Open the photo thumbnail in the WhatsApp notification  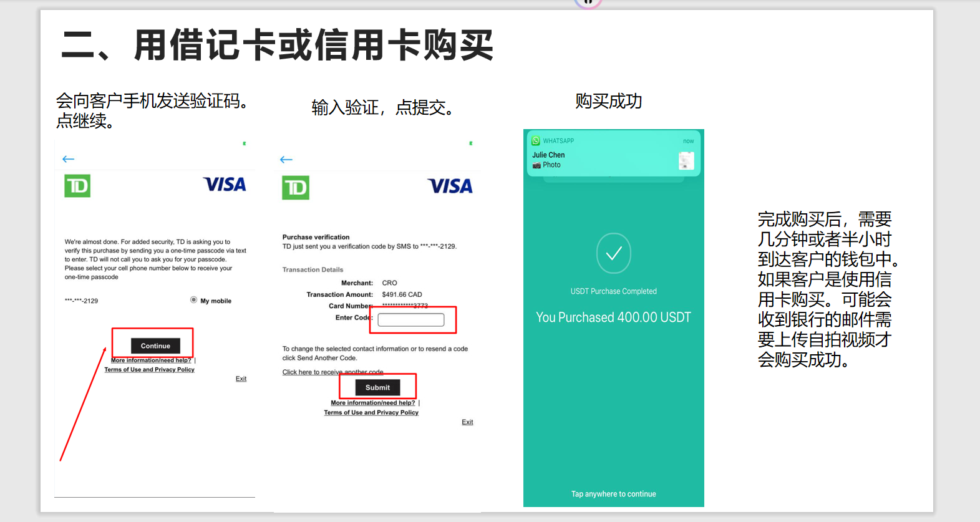pos(686,161)
